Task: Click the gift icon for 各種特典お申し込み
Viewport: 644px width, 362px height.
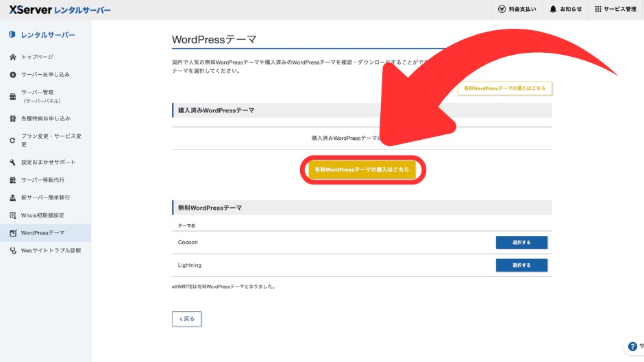Action: point(12,119)
